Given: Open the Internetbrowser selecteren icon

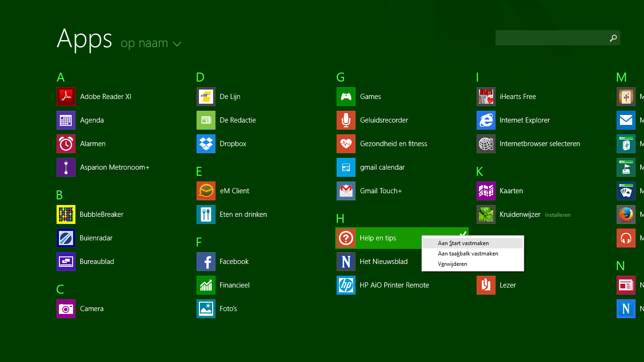Looking at the screenshot, I should click(x=486, y=144).
